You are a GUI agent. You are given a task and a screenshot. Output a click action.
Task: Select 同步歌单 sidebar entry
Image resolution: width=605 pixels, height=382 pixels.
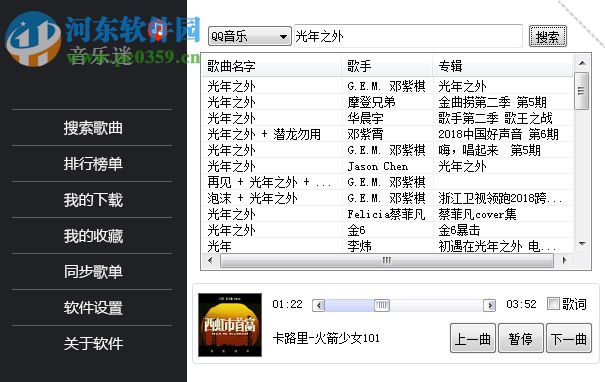[x=93, y=272]
